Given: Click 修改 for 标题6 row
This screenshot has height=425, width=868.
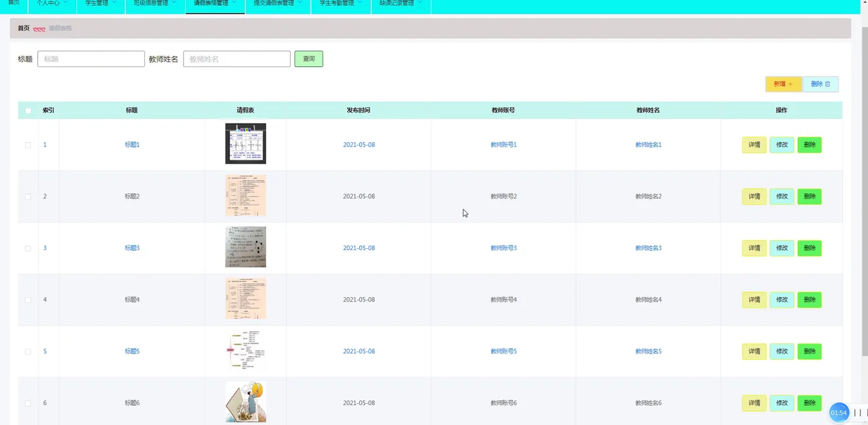Looking at the screenshot, I should (x=782, y=403).
